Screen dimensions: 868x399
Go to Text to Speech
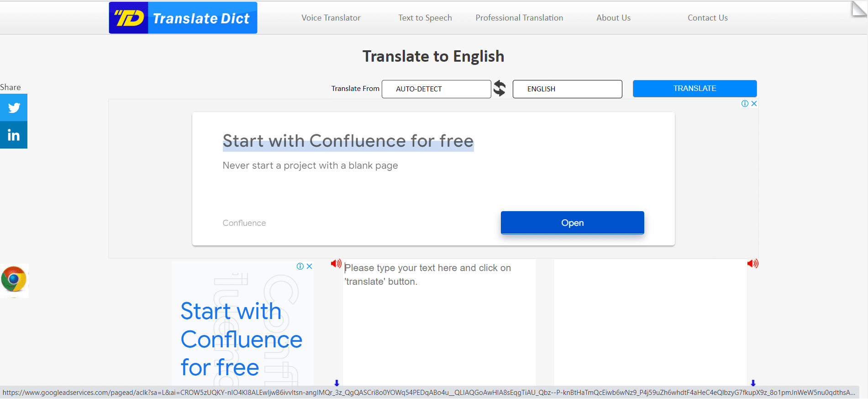click(x=425, y=18)
